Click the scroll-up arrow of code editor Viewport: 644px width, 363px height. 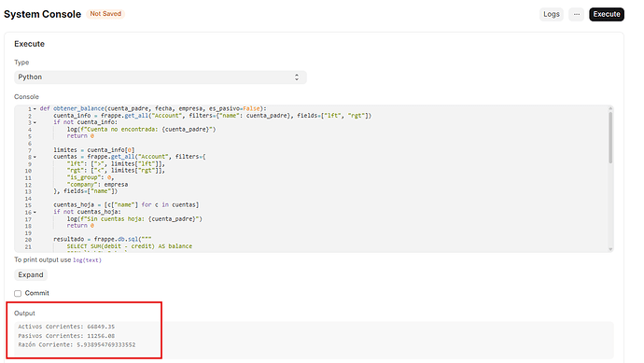pos(610,108)
